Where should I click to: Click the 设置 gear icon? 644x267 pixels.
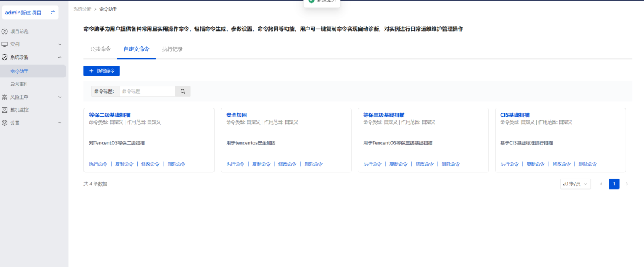(5, 123)
